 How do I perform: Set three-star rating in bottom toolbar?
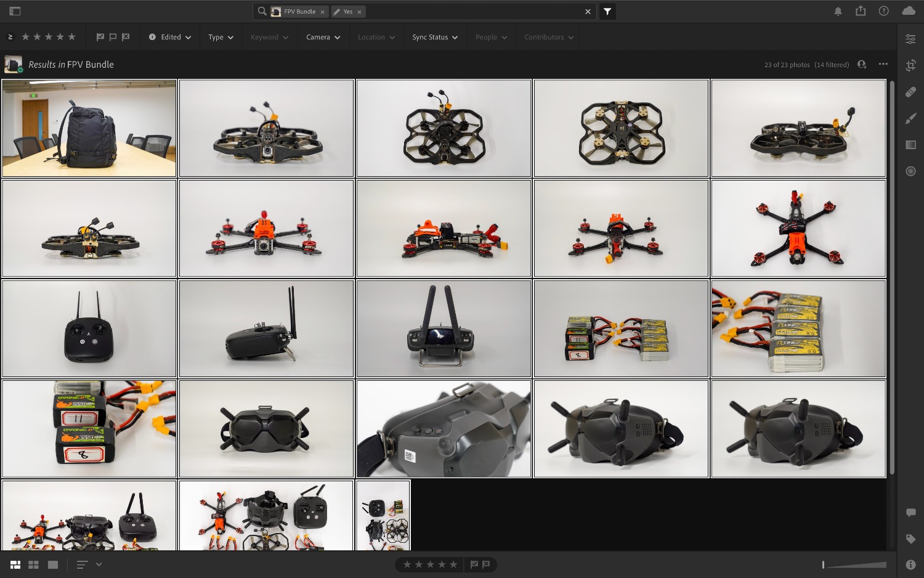point(430,564)
